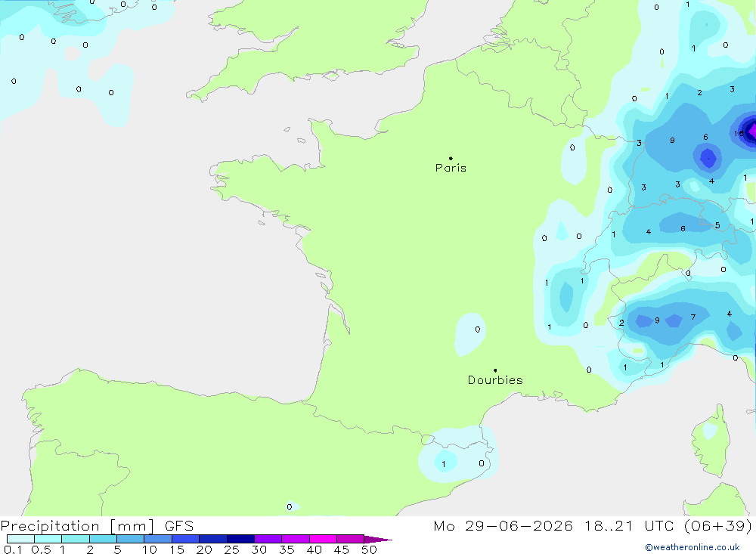Open the weatheronline.co.uk copyright link
Image resolution: width=756 pixels, height=554 pixels.
692,547
